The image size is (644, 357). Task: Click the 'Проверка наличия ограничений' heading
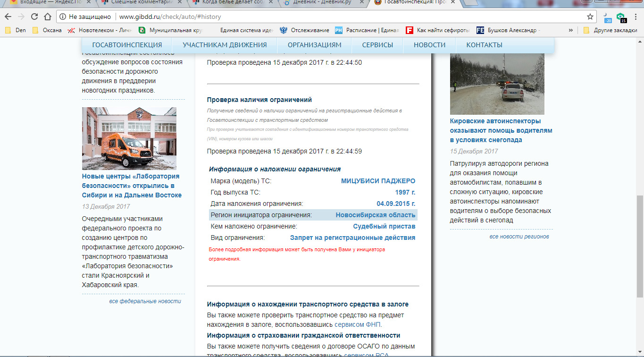pos(259,100)
